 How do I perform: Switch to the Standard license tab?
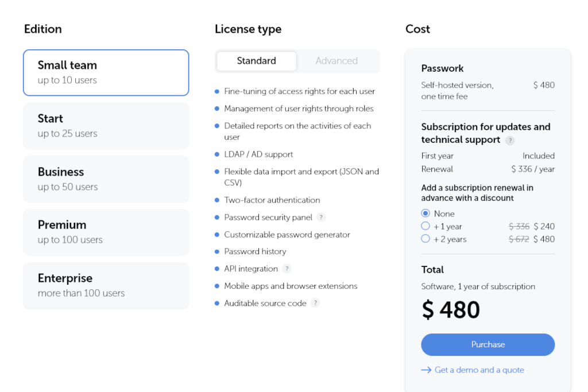tap(257, 61)
